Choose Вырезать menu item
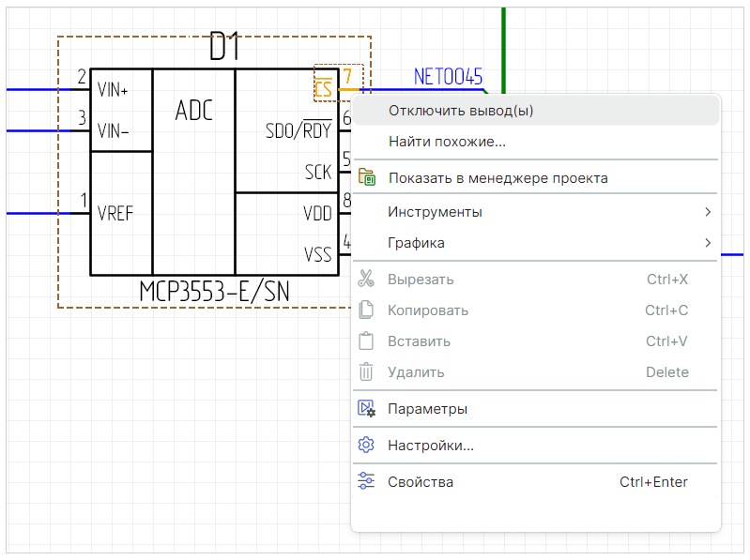 click(x=536, y=279)
